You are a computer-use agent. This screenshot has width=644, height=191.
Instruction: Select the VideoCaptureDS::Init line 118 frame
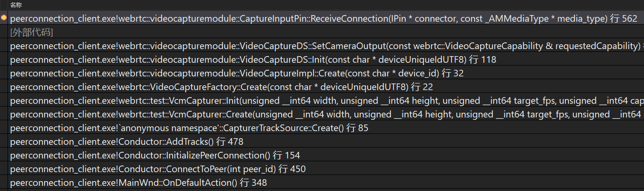pos(252,60)
